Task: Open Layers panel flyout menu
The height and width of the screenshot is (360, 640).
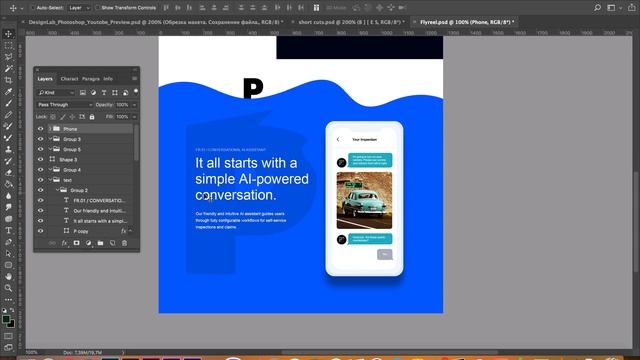Action: click(134, 78)
